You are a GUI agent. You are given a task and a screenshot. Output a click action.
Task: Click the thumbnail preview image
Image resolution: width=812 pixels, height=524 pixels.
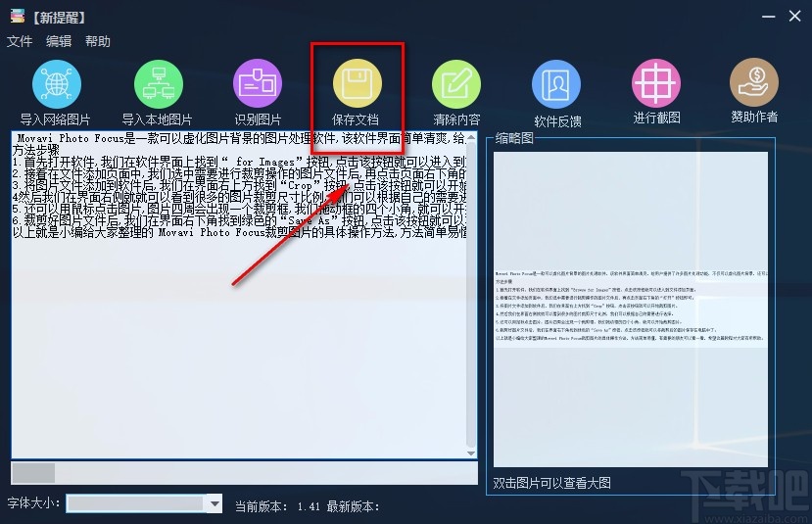coord(630,310)
